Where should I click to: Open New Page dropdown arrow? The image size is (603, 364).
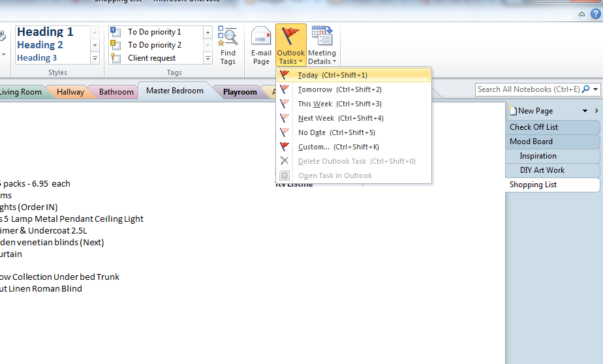tap(585, 111)
